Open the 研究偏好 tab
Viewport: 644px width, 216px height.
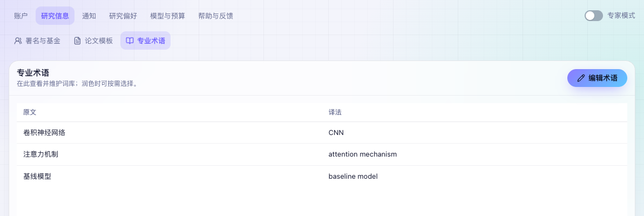click(123, 16)
